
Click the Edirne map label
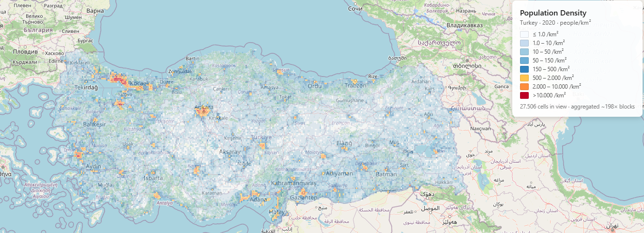(x=56, y=61)
